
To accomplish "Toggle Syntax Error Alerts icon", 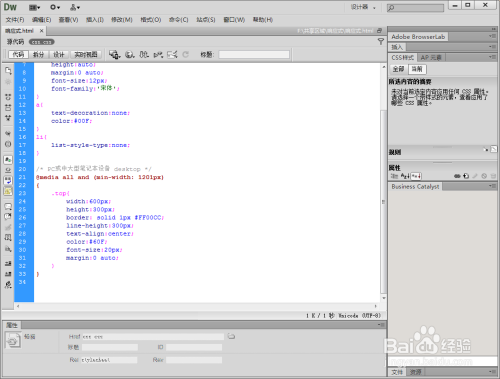I will pyautogui.click(x=8, y=191).
